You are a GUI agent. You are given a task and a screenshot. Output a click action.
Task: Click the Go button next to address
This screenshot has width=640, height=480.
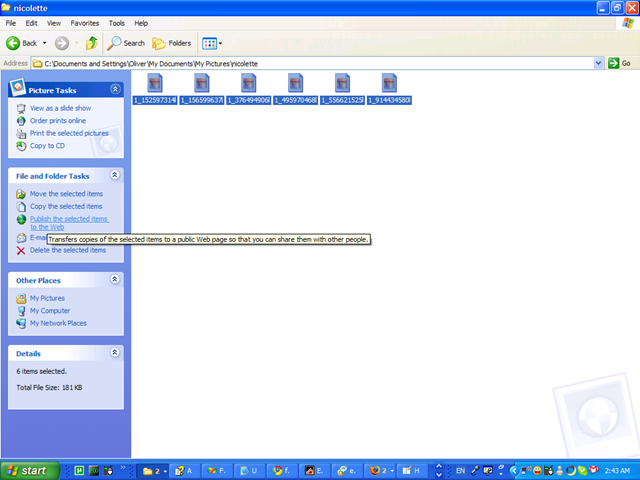click(620, 63)
